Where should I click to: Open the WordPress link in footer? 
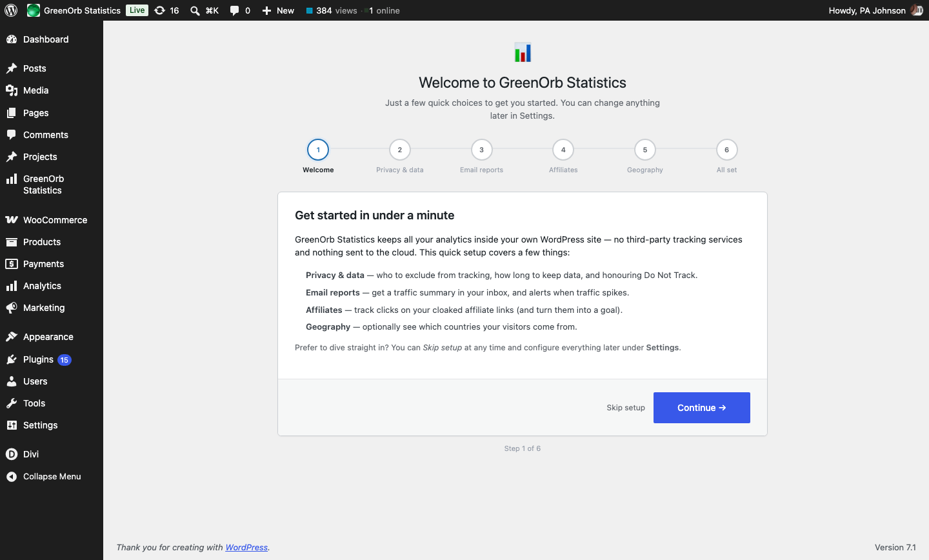[x=246, y=547]
